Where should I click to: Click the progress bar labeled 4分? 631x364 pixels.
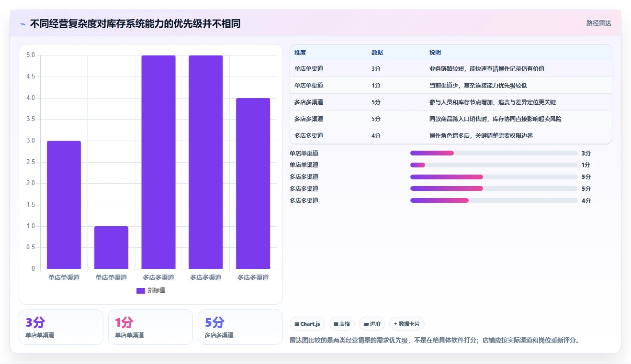[x=494, y=200]
